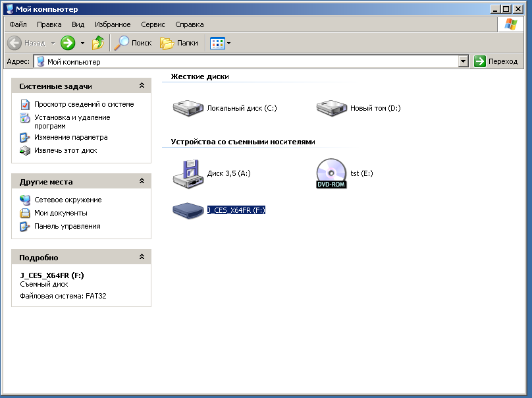This screenshot has height=398, width=532.
Task: Click the Новый том (D:) label
Action: (x=375, y=108)
